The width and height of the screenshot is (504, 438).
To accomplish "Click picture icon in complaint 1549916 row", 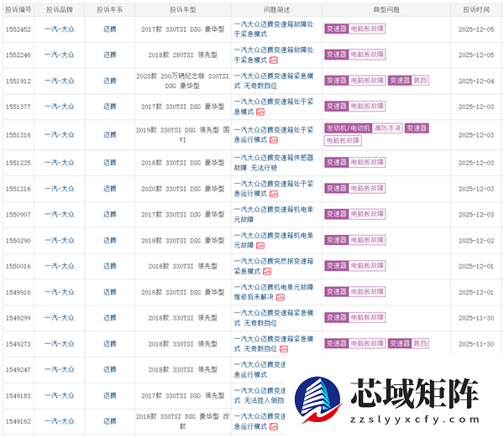I will point(281,297).
